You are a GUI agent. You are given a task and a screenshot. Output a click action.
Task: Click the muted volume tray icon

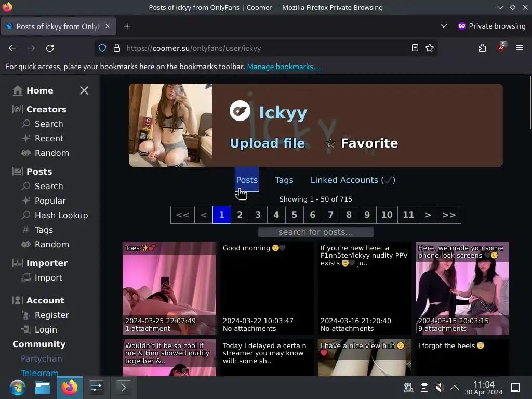[440, 388]
